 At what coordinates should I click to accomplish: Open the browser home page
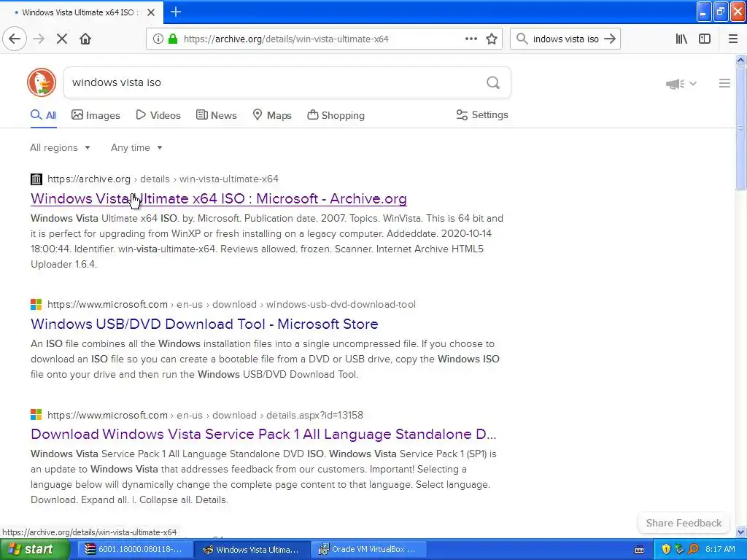(85, 39)
